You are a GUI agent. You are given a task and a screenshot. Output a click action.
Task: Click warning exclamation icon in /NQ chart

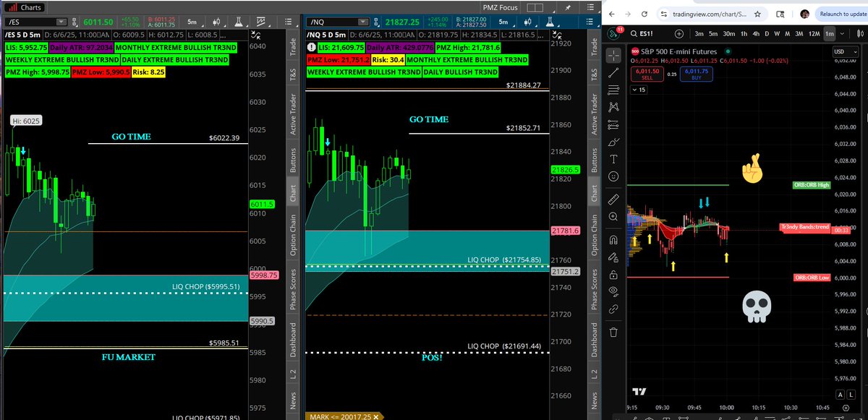click(x=310, y=47)
